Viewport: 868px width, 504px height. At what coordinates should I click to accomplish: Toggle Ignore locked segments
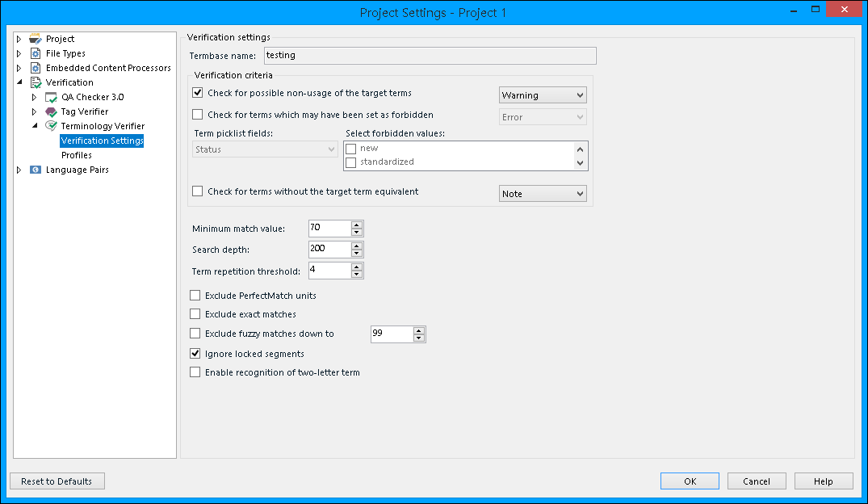195,353
